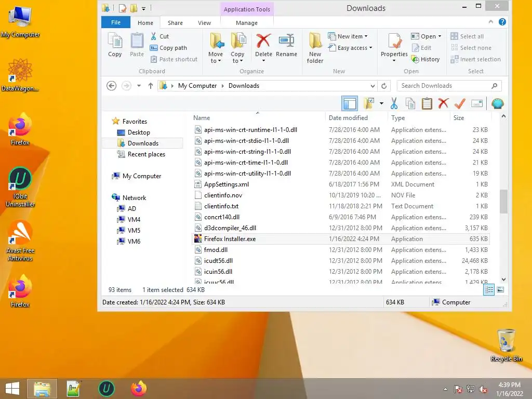
Task: Expand address bar history dropdown
Action: pyautogui.click(x=373, y=86)
